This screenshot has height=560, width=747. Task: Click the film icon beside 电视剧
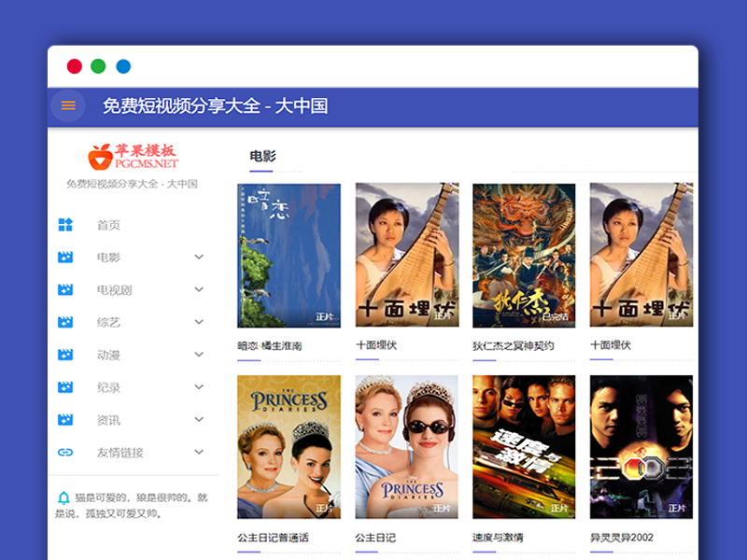(65, 289)
